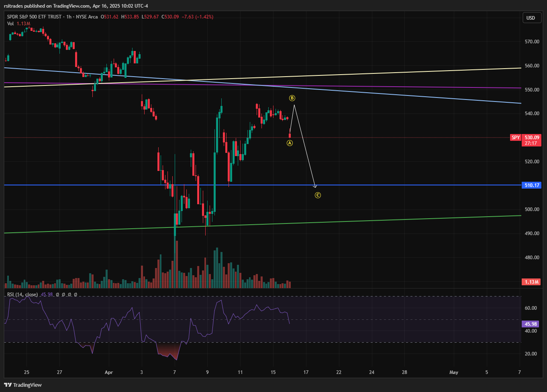The image size is (547, 392).
Task: Select the circled B wave marker
Action: click(x=292, y=98)
